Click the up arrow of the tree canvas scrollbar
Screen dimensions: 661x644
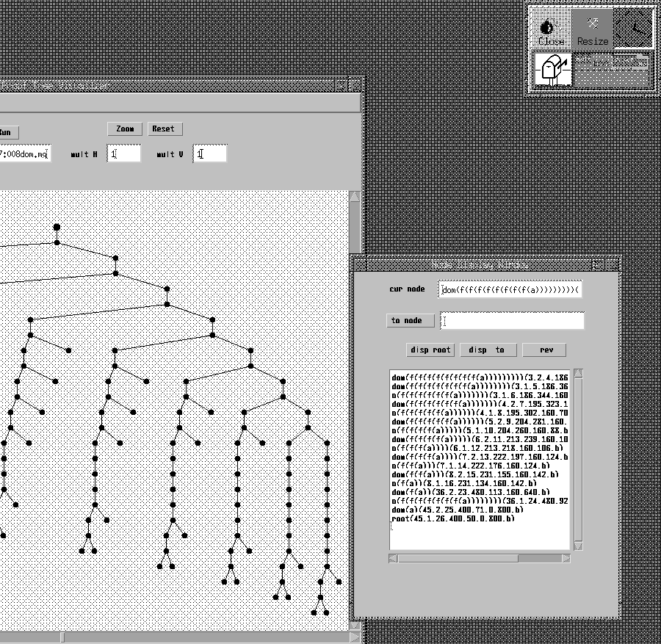[x=355, y=197]
